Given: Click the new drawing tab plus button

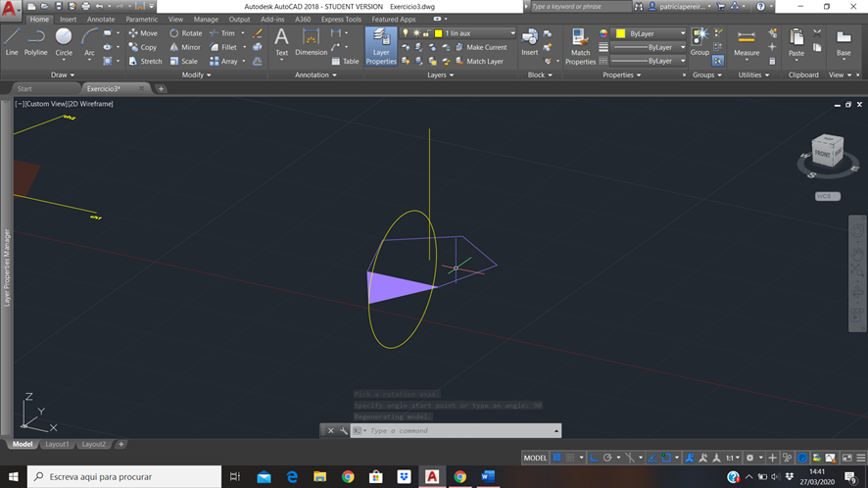Looking at the screenshot, I should pyautogui.click(x=161, y=88).
